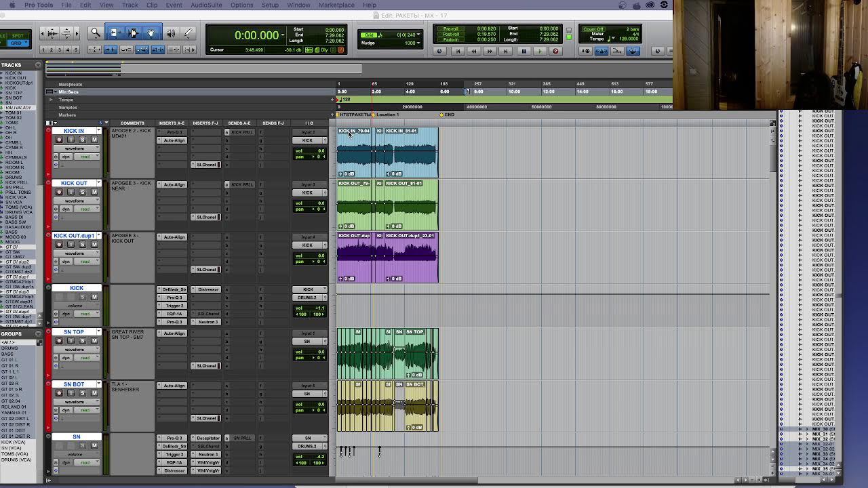Expand the Tempo ruler disclosure triangle

[51, 100]
